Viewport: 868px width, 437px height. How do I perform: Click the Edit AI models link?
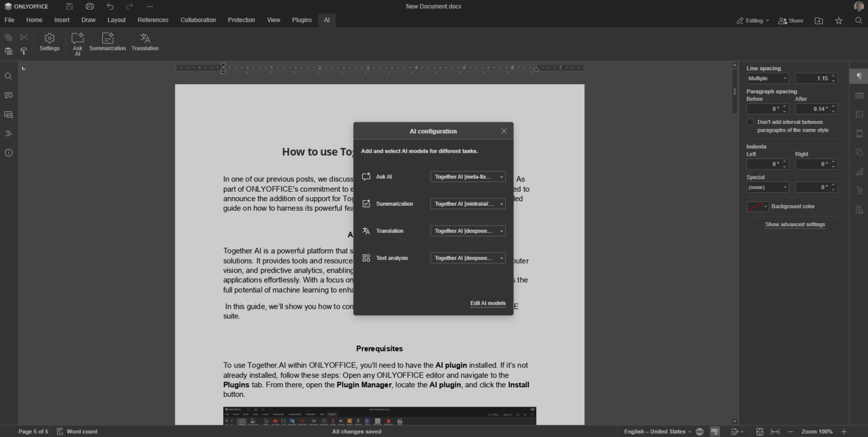coord(488,304)
